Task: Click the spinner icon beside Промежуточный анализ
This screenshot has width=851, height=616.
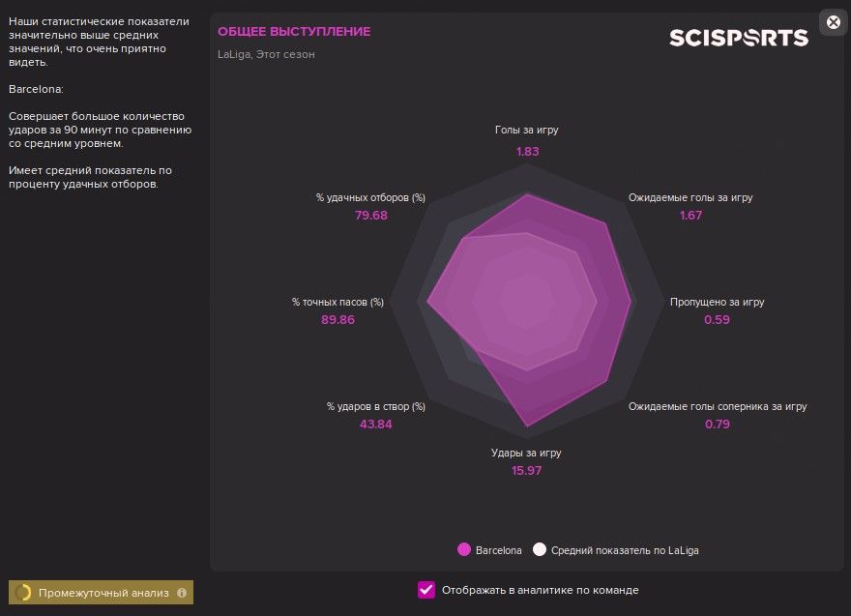Action: pyautogui.click(x=23, y=593)
